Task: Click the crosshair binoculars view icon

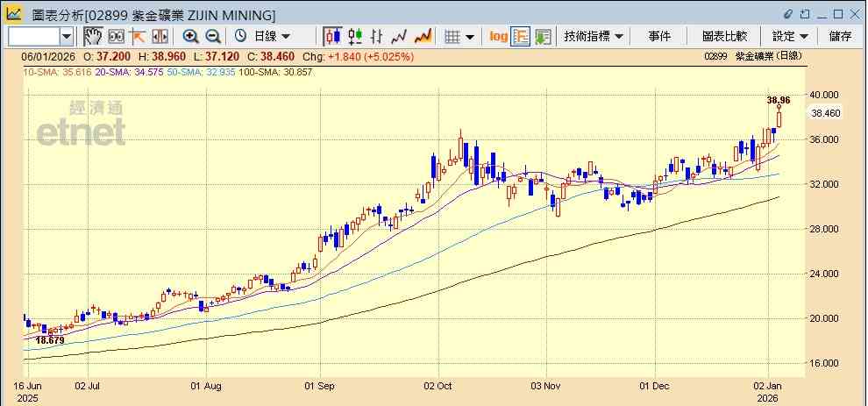Action: click(x=117, y=37)
